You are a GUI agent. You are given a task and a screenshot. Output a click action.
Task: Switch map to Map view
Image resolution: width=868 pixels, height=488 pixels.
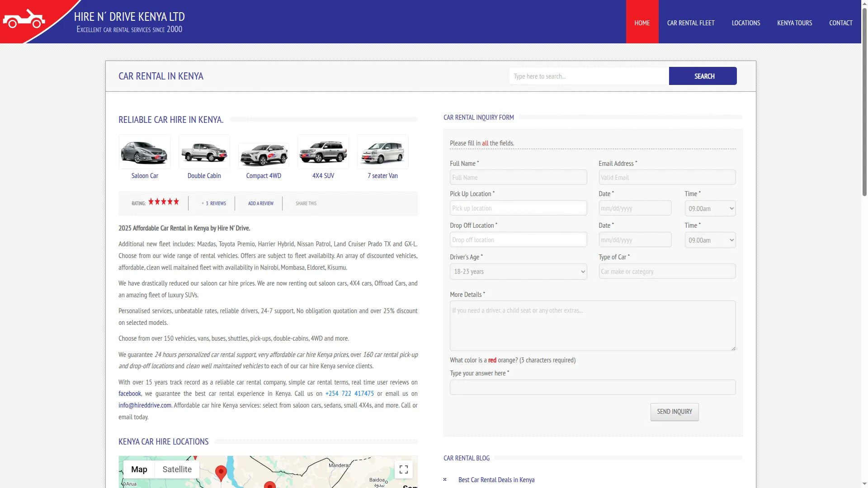click(x=139, y=469)
